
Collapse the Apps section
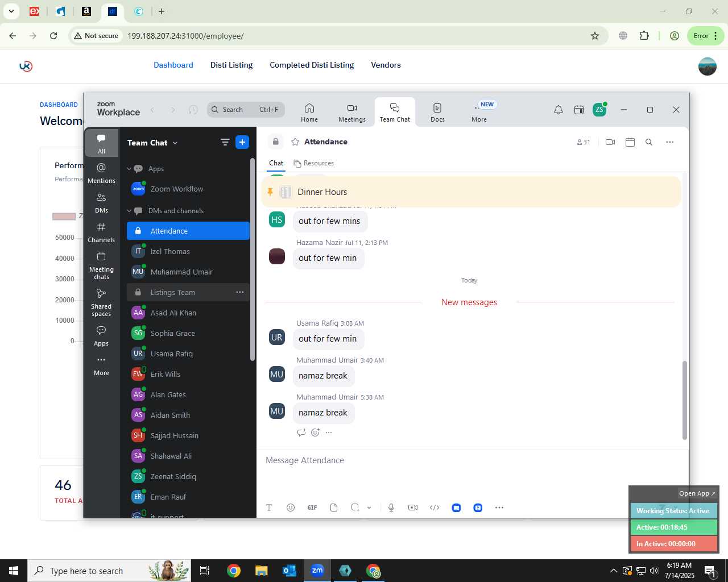[129, 169]
